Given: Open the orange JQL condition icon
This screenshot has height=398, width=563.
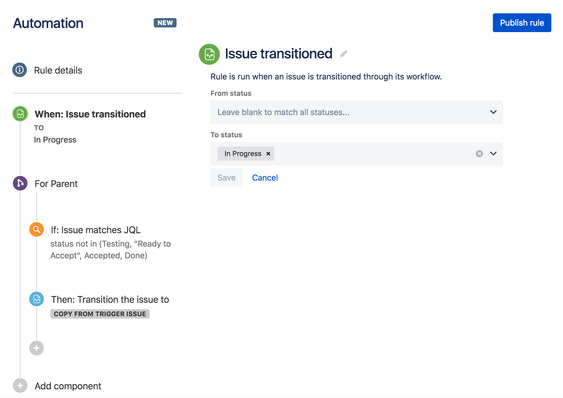Looking at the screenshot, I should (x=37, y=229).
